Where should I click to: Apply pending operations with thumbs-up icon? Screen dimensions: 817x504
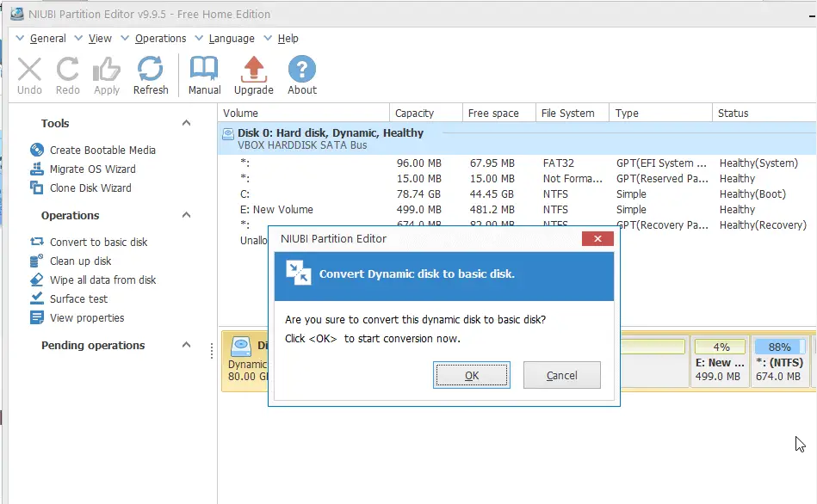(106, 70)
